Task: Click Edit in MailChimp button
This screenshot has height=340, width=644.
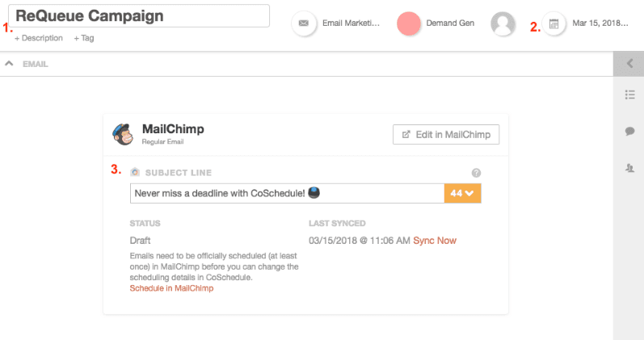Action: click(x=445, y=135)
